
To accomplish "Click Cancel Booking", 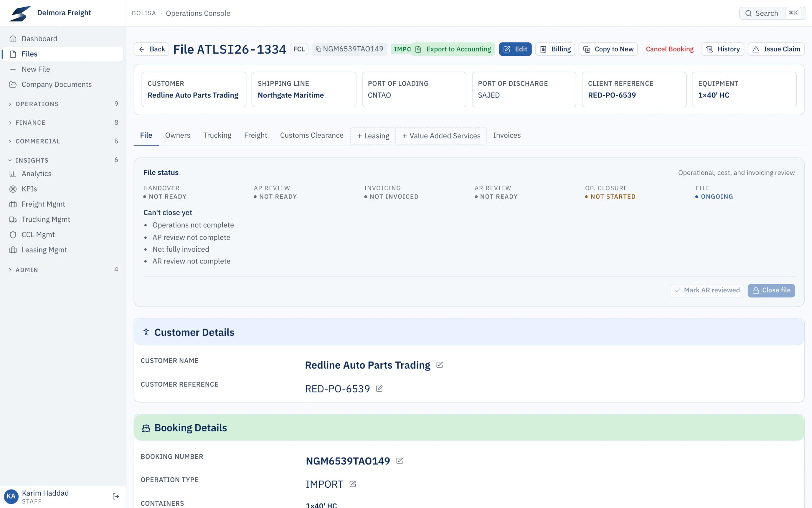I will pyautogui.click(x=669, y=49).
